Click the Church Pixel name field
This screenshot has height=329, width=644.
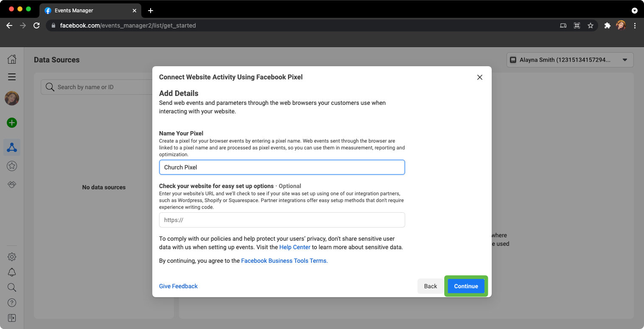tap(282, 167)
